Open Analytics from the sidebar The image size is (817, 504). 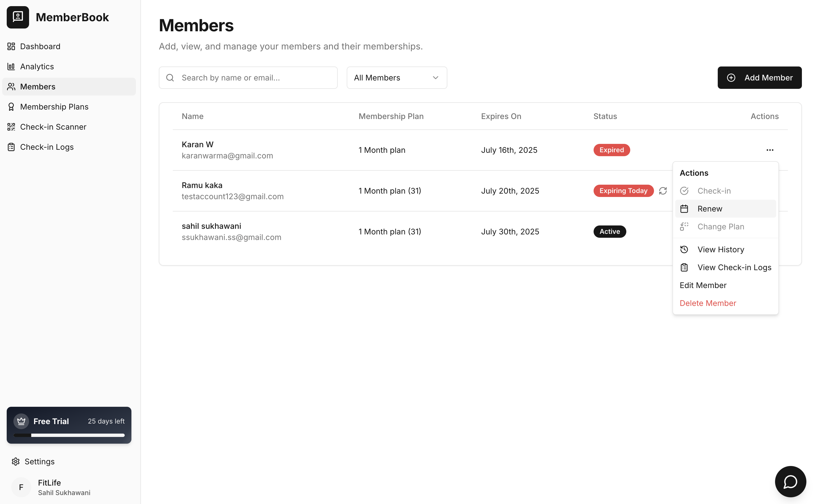point(37,67)
